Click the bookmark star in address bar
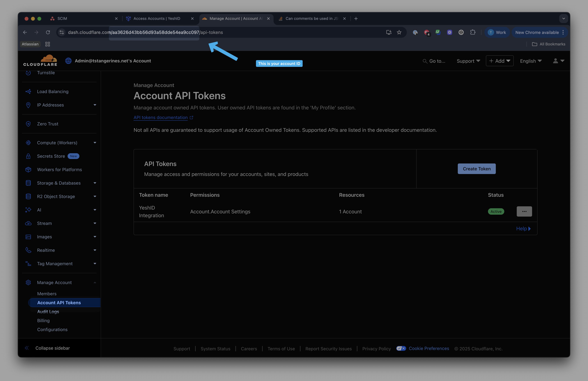 399,32
